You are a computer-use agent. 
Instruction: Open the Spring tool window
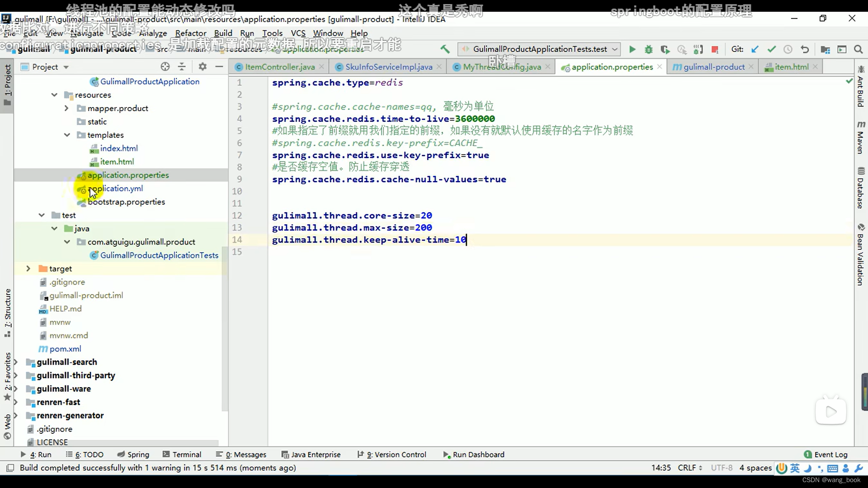click(x=133, y=455)
